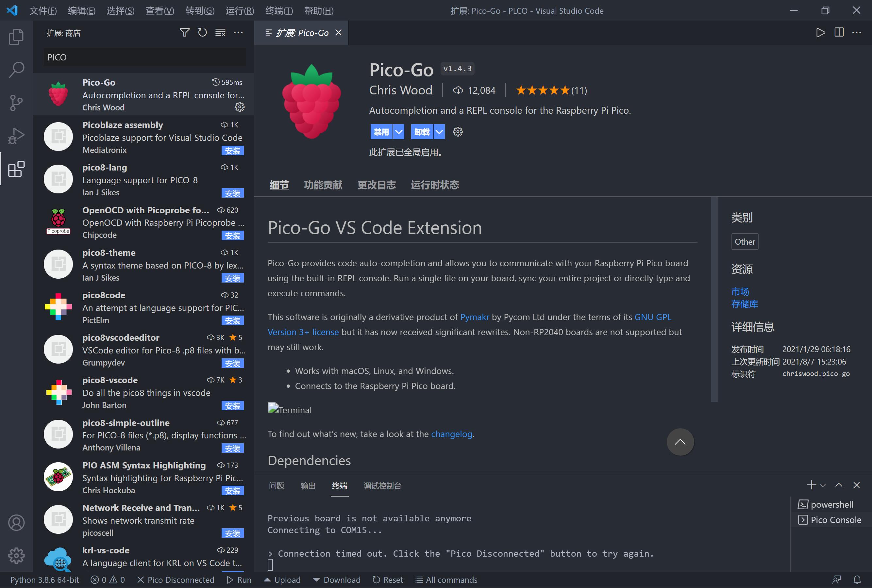Switch to the 功能贡献 tab
The width and height of the screenshot is (872, 588).
point(323,185)
